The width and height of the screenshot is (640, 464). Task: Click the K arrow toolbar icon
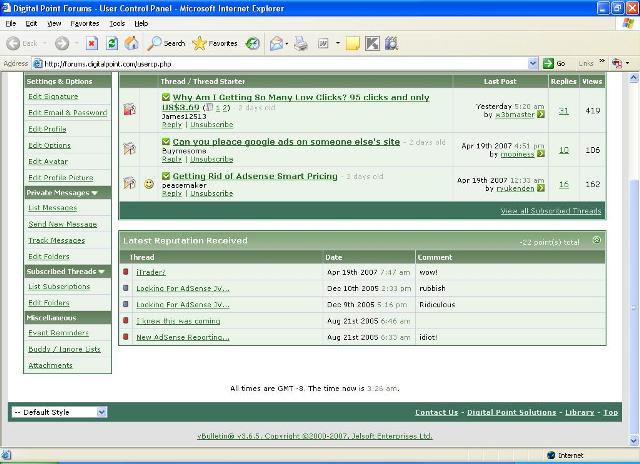pos(372,43)
